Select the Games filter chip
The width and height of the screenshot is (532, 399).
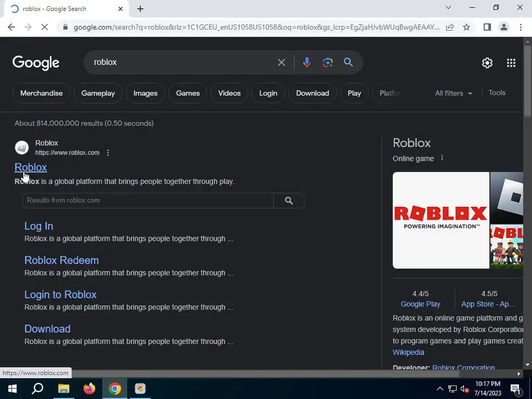point(188,93)
